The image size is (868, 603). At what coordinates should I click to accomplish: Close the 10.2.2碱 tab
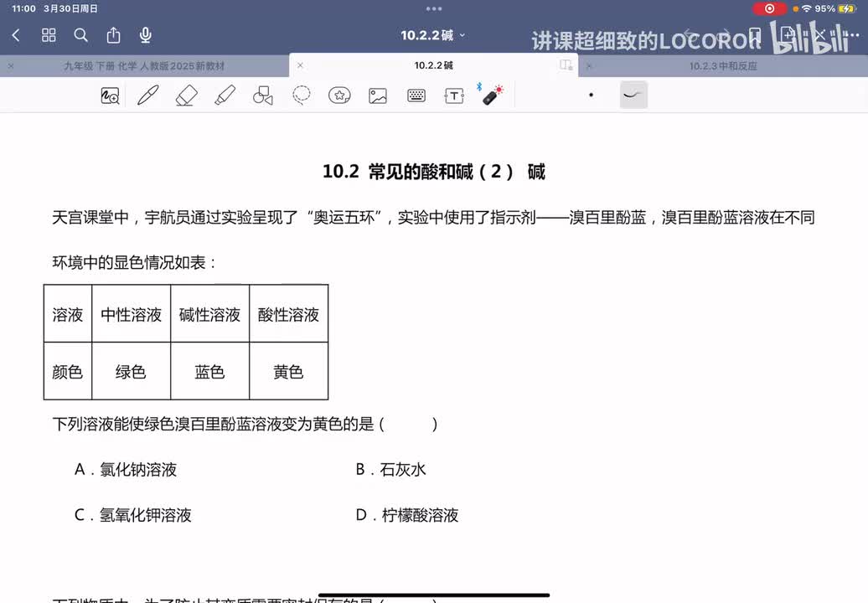(300, 65)
